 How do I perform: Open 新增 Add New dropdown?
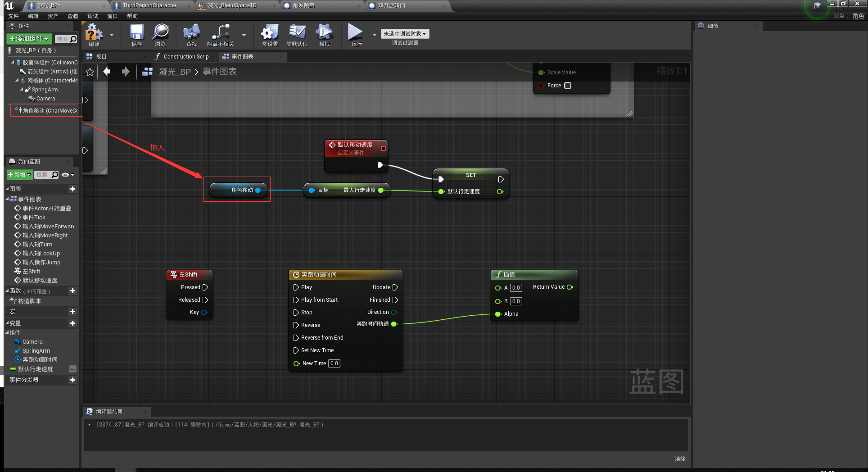point(19,175)
